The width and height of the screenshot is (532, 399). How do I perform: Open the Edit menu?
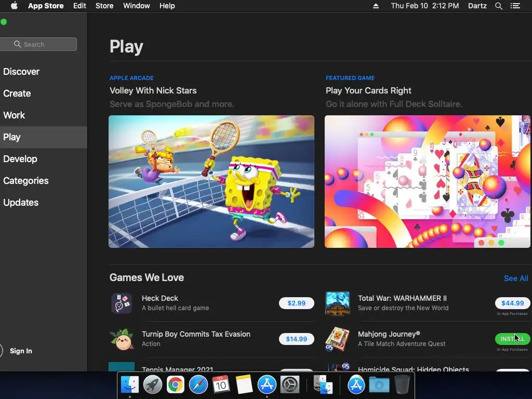tap(79, 6)
